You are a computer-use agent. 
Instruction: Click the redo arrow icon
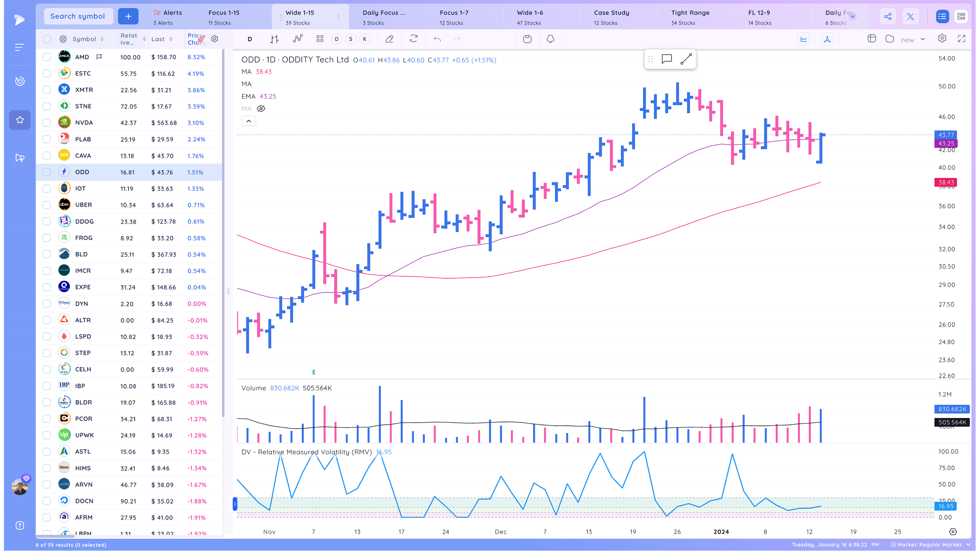(x=457, y=39)
